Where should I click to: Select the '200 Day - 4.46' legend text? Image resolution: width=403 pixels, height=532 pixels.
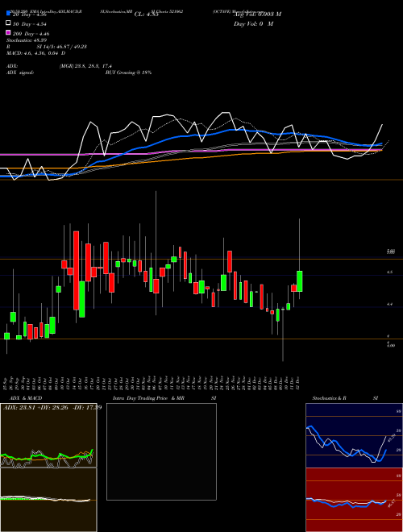tap(31, 34)
